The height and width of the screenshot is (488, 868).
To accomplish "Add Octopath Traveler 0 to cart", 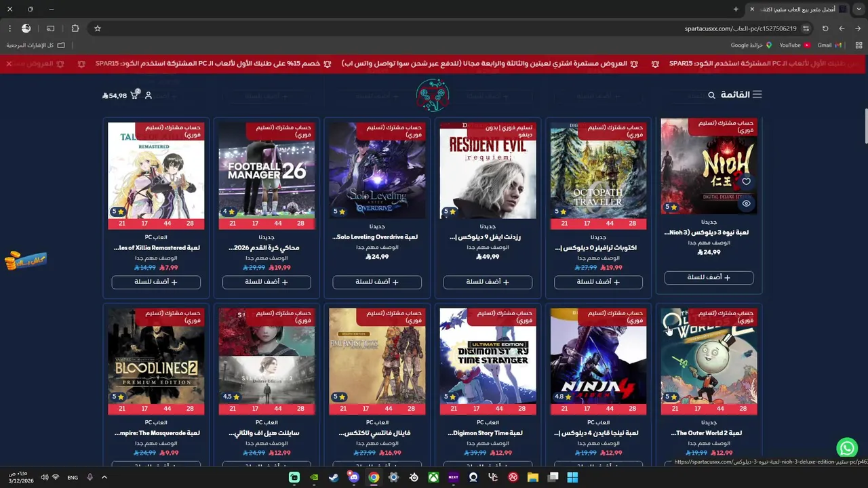I will coord(598,282).
